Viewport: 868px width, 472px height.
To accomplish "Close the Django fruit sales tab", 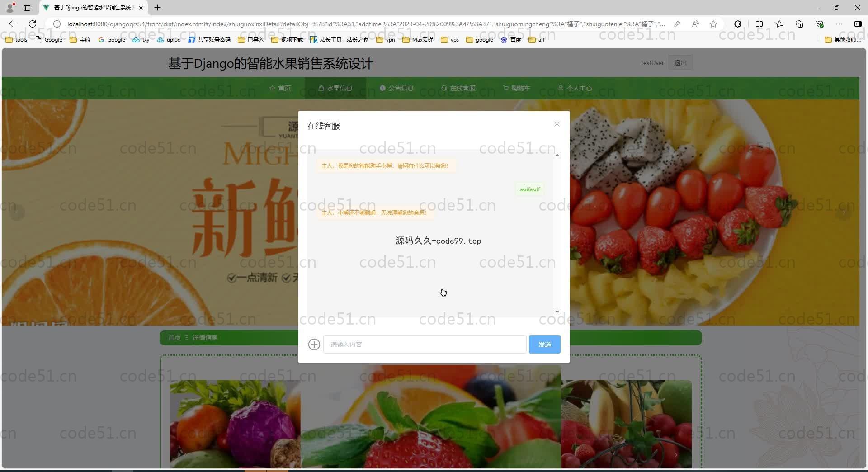I will coord(141,8).
